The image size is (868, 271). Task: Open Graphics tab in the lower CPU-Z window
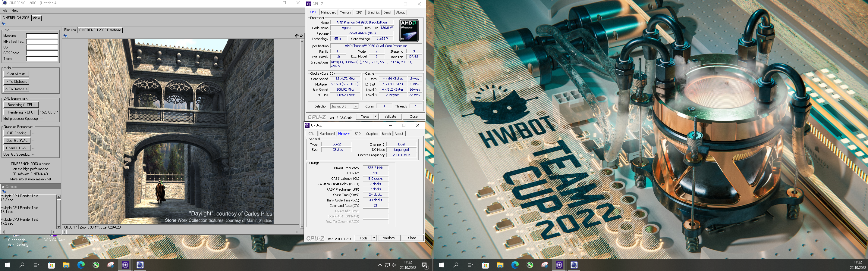click(372, 134)
